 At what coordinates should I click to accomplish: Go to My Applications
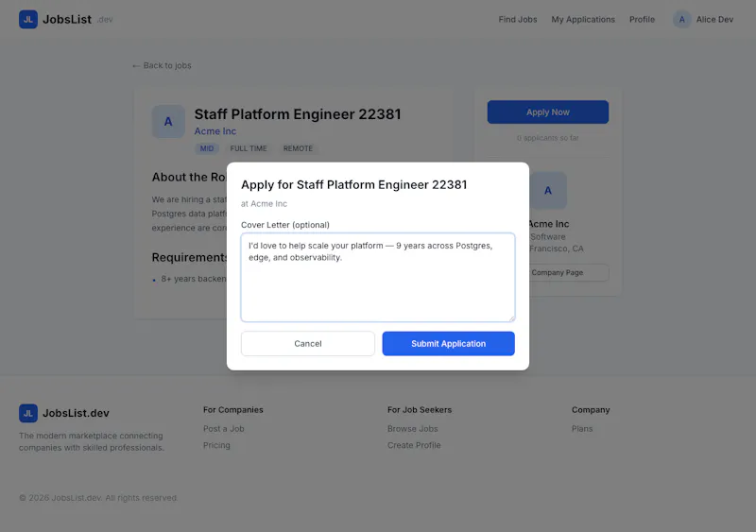(583, 19)
